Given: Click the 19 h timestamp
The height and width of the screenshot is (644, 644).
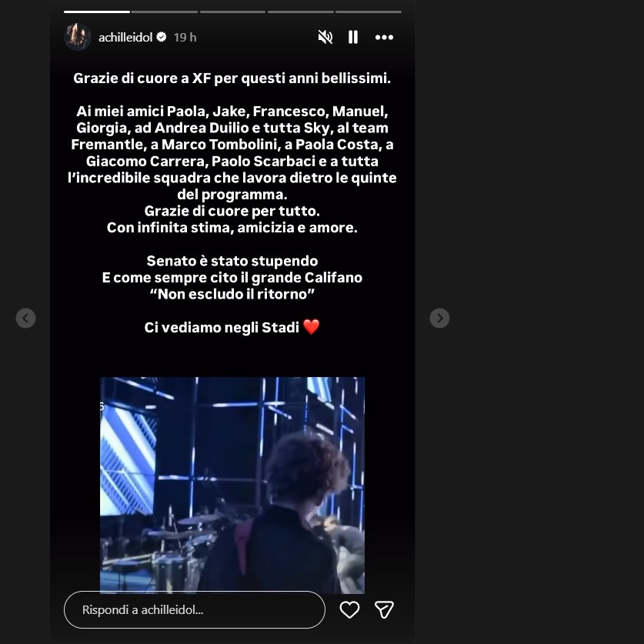Looking at the screenshot, I should [185, 38].
